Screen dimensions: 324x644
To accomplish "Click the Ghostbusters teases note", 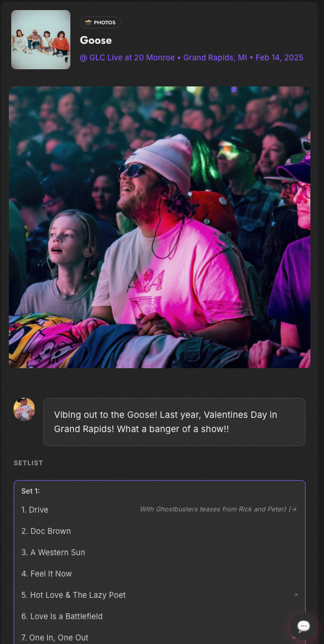I will [x=213, y=509].
